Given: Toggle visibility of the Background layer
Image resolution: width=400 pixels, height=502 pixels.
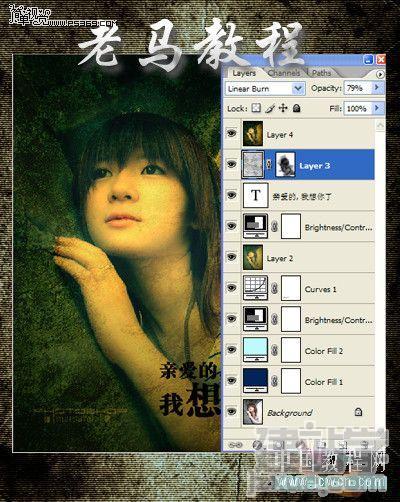Looking at the screenshot, I should [232, 412].
